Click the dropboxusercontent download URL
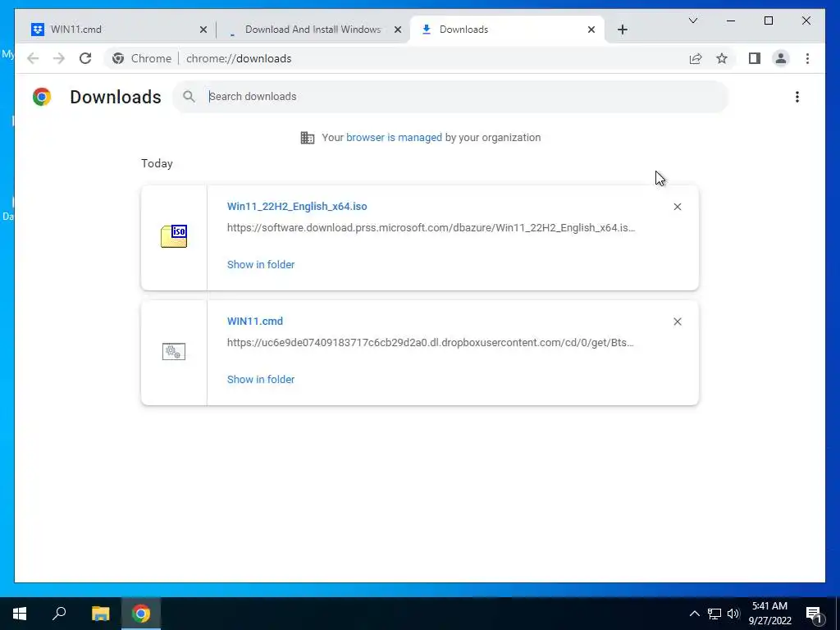The height and width of the screenshot is (630, 840). [430, 342]
